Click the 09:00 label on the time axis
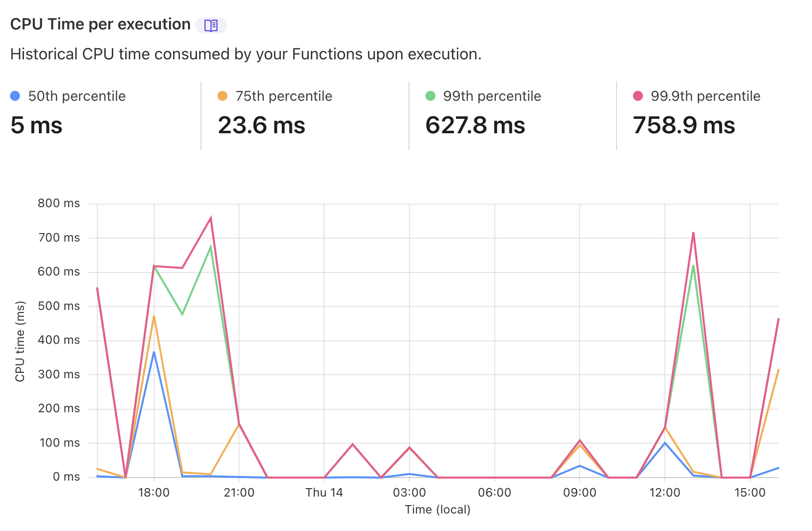 click(x=580, y=492)
